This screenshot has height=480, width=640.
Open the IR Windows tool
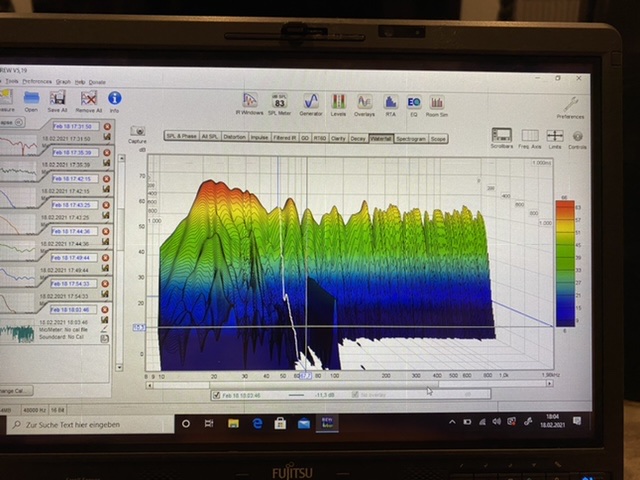tap(251, 102)
